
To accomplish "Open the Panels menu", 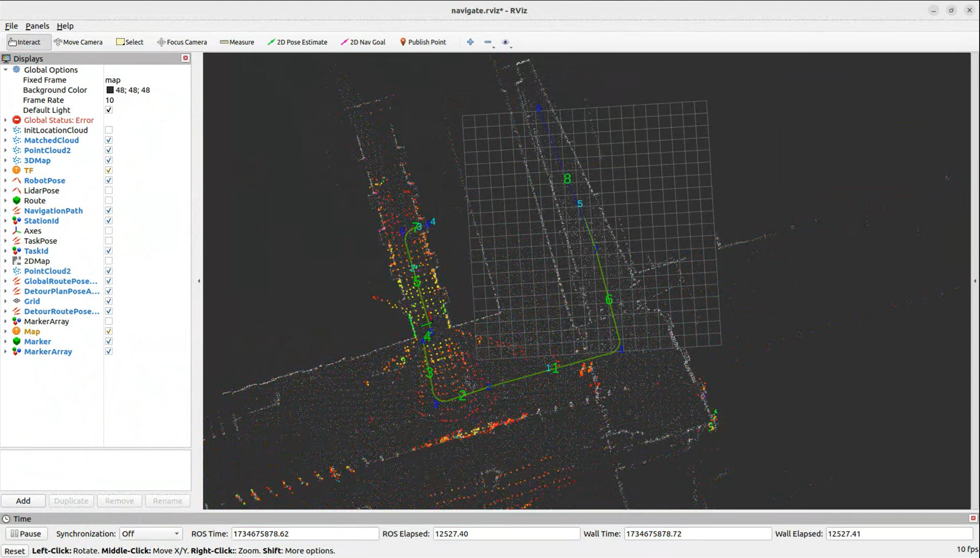I will point(37,26).
